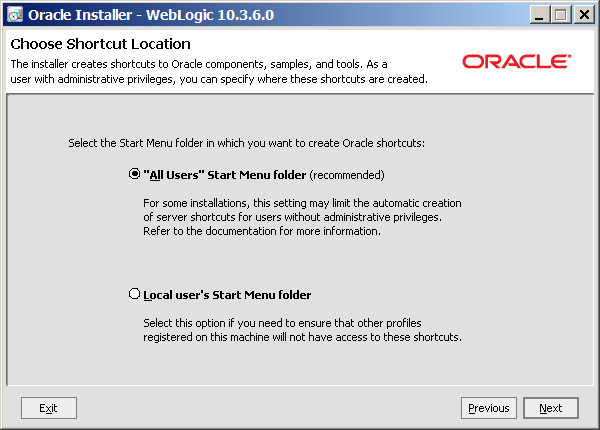Go back with the Previous button
Viewport: 600px width, 430px height.
point(489,408)
